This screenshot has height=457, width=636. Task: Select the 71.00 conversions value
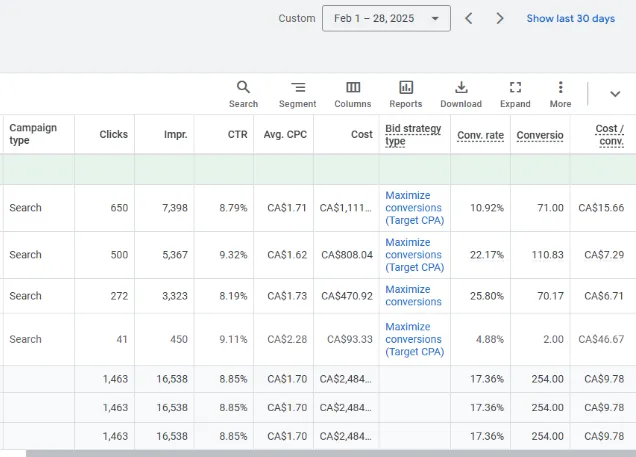(550, 208)
